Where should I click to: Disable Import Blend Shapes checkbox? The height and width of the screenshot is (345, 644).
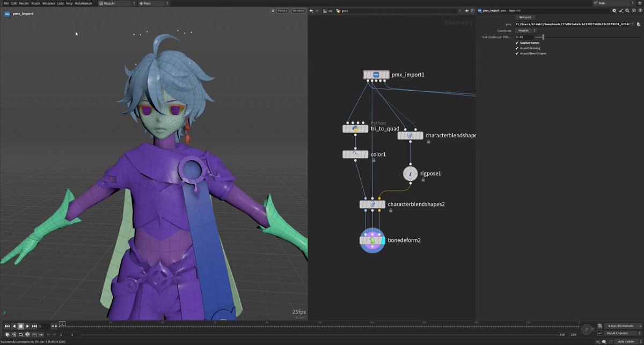[517, 53]
